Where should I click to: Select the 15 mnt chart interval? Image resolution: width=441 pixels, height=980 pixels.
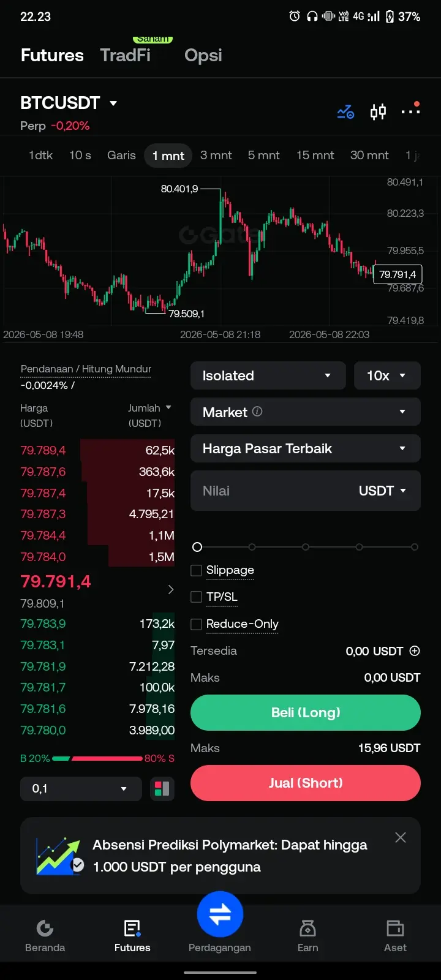[315, 156]
